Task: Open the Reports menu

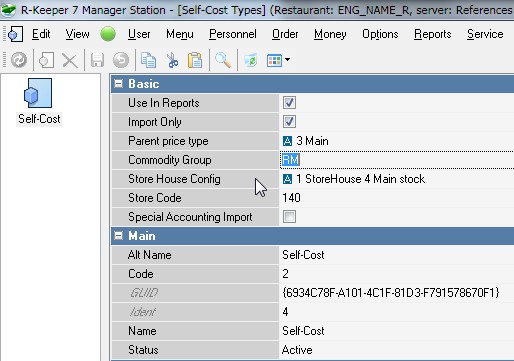Action: click(432, 34)
